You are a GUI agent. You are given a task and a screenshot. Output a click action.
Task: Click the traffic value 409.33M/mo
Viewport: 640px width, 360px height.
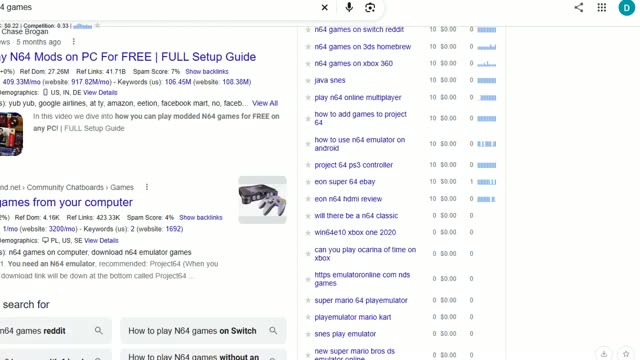[22, 82]
